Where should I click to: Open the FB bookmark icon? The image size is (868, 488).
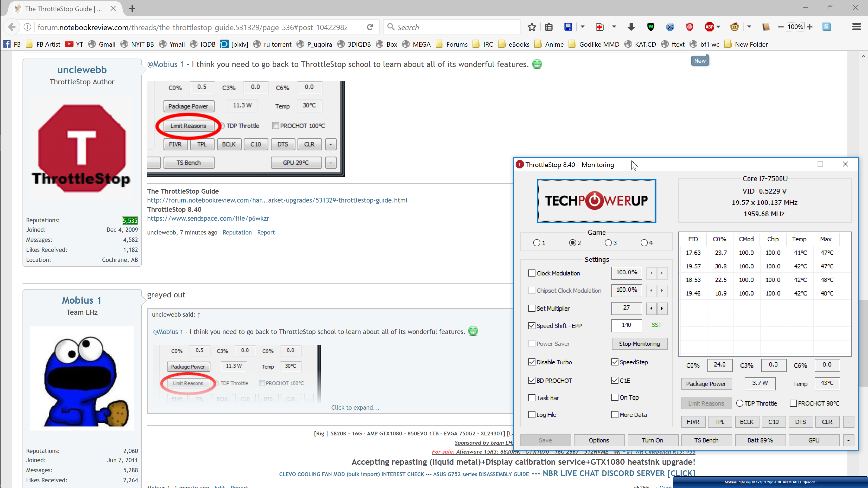pyautogui.click(x=7, y=44)
